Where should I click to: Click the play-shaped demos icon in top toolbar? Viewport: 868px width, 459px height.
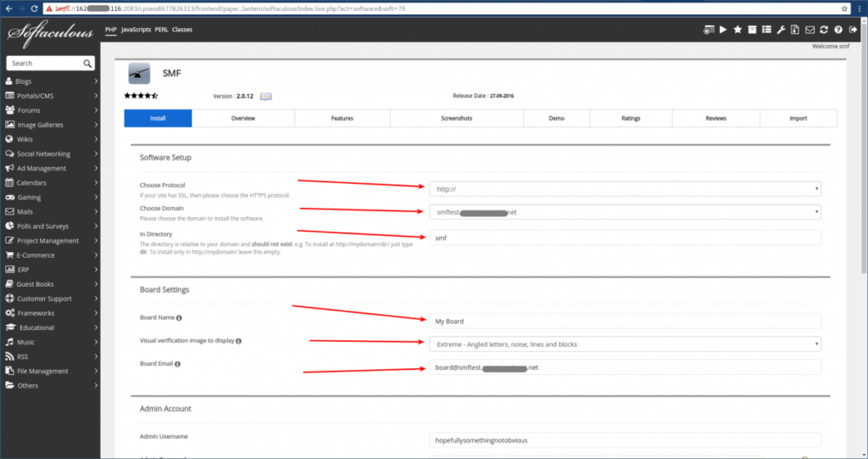click(x=723, y=30)
